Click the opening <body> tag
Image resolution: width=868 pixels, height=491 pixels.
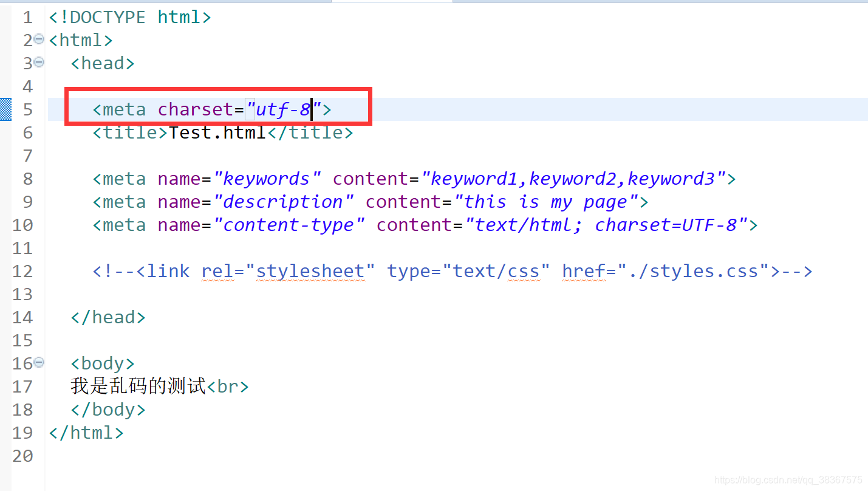[103, 363]
